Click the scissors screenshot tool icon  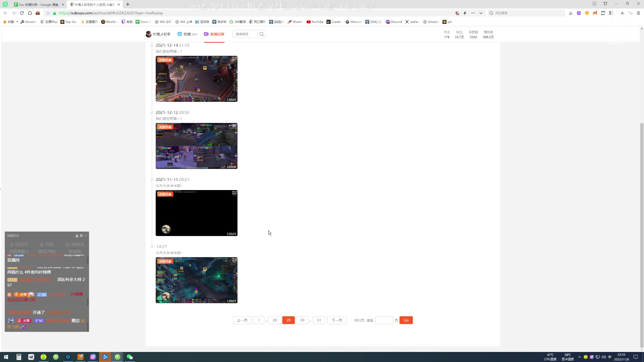571,13
